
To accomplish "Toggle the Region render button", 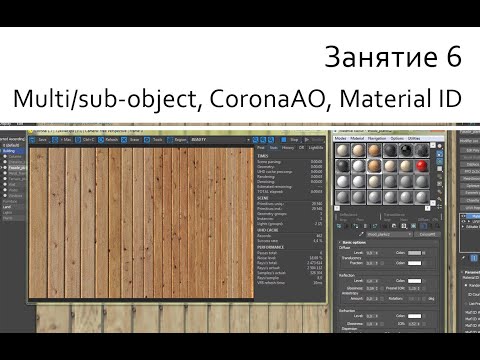I will [x=177, y=140].
